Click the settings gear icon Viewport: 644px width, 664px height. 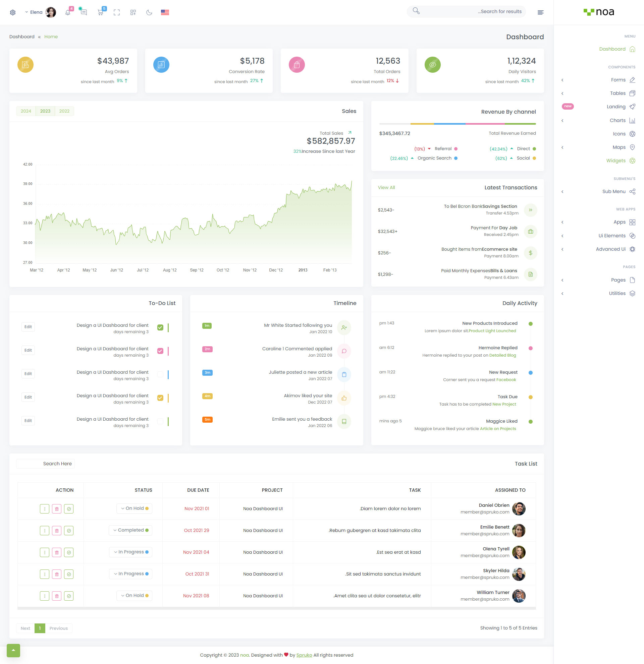pos(13,12)
